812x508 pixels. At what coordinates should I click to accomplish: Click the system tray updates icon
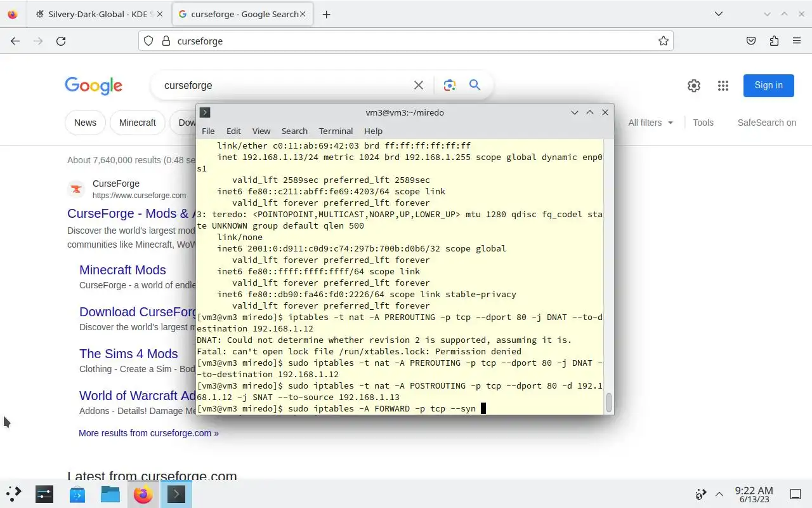701,494
